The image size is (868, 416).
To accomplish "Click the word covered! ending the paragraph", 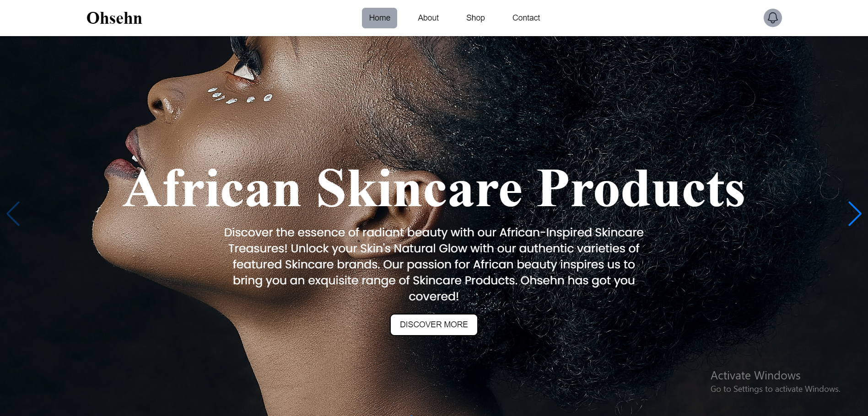I will pyautogui.click(x=434, y=296).
